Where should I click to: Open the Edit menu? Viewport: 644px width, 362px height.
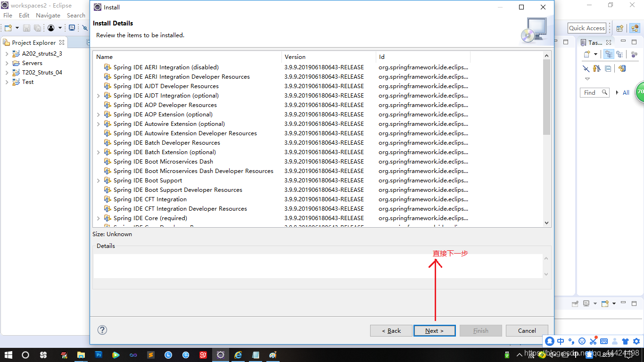pos(24,16)
